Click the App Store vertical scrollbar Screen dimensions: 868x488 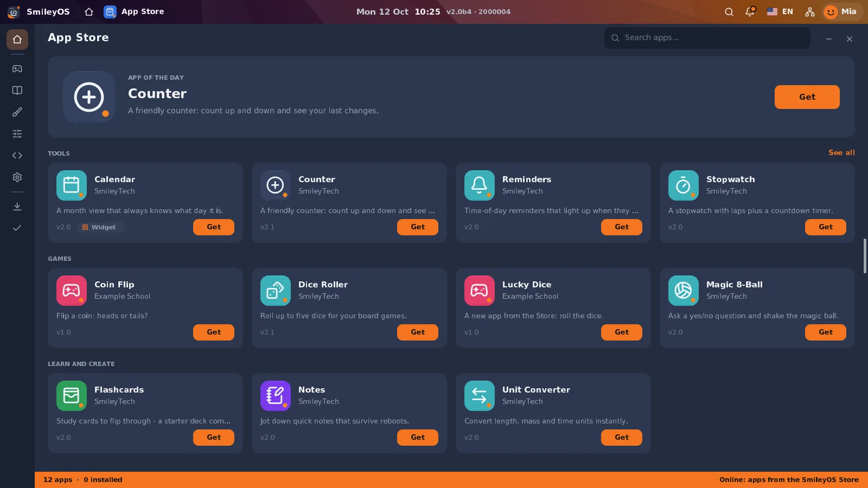[x=865, y=255]
